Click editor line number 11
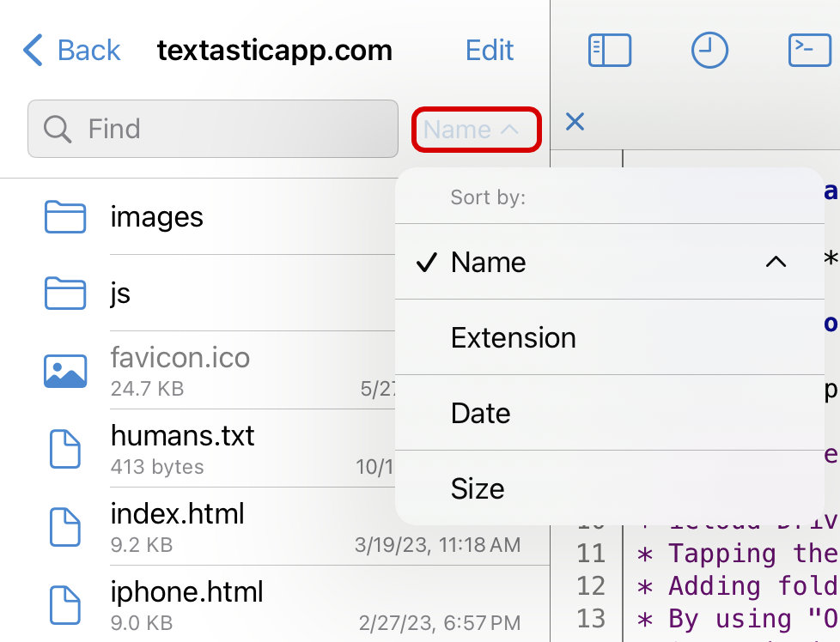This screenshot has width=840, height=642. click(x=591, y=553)
